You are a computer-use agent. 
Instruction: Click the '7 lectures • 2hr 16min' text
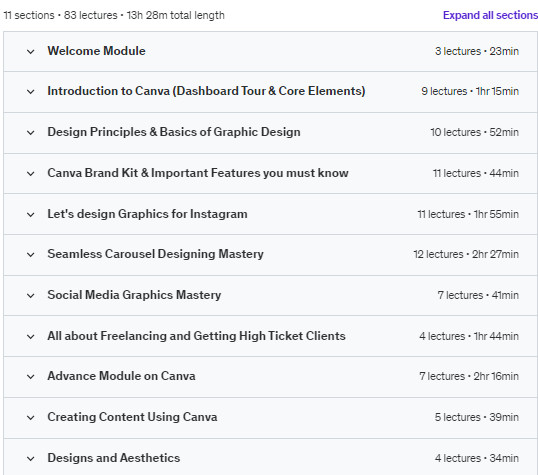(469, 376)
